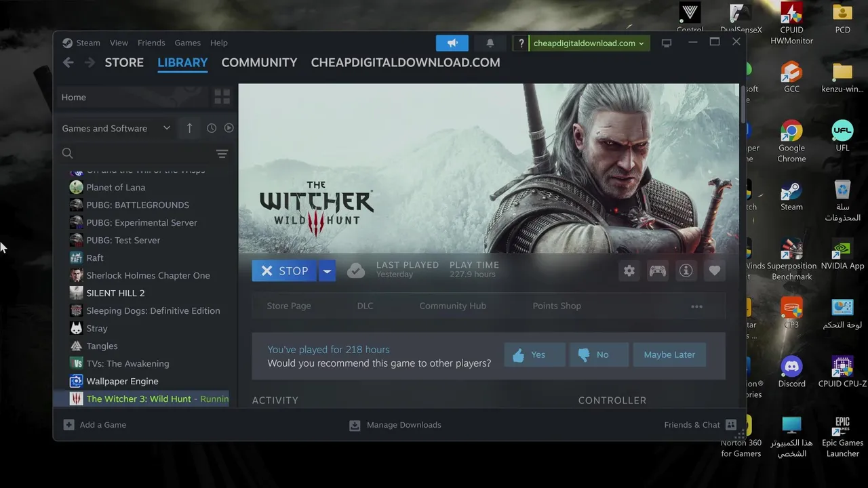Open the Friends menu
This screenshot has width=868, height=488.
[151, 43]
